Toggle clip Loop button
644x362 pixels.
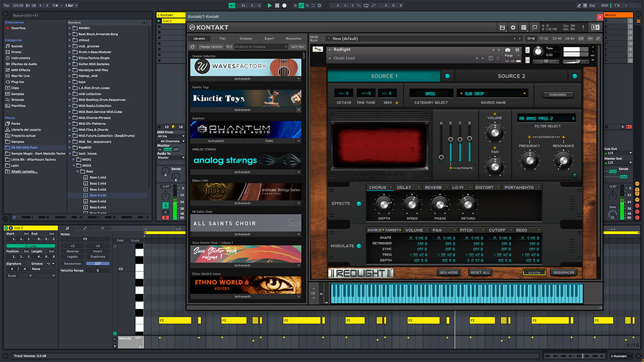click(30, 246)
